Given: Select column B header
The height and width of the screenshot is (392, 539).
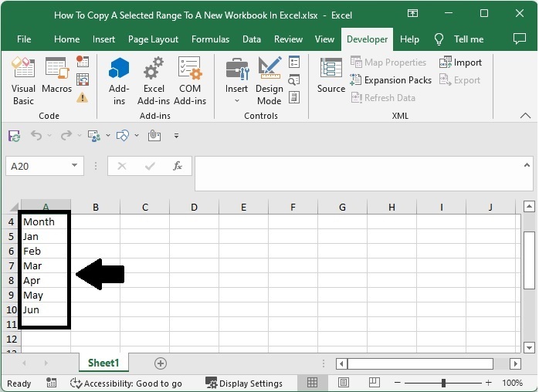Looking at the screenshot, I should coord(96,207).
